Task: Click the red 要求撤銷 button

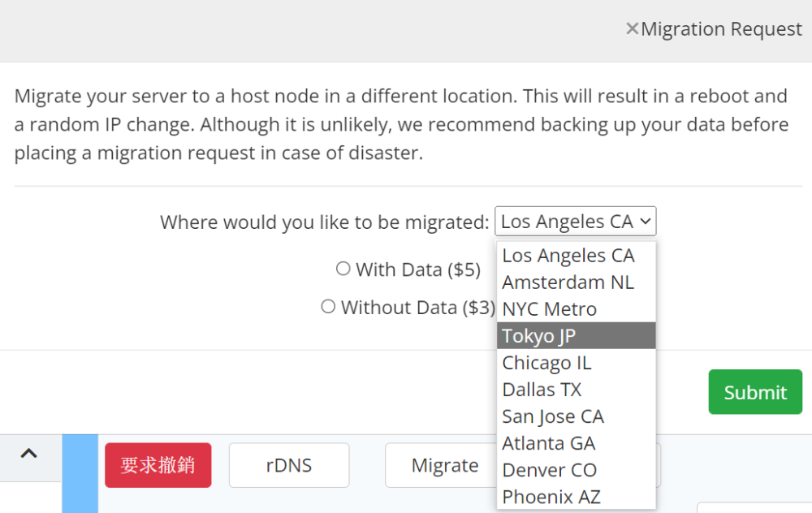Action: (x=158, y=465)
